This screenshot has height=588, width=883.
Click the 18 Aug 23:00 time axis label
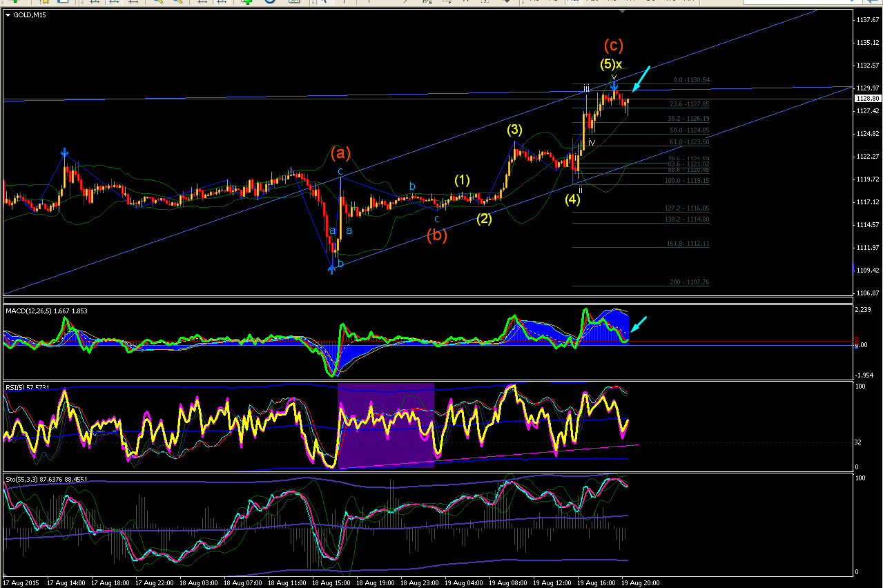click(x=420, y=583)
